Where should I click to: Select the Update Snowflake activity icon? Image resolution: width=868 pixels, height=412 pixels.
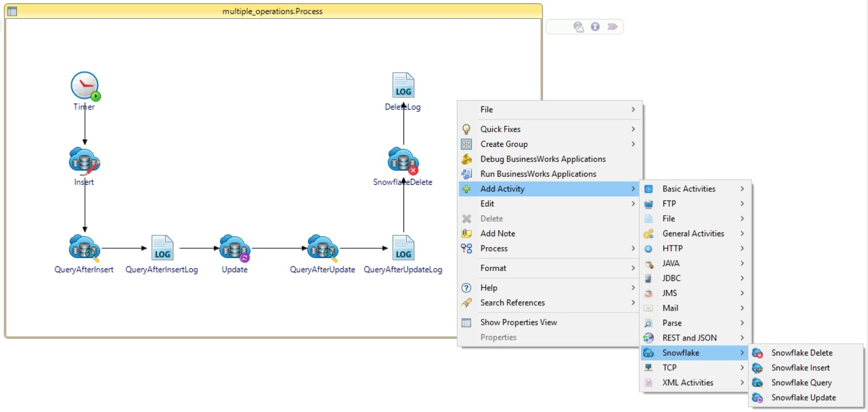234,248
